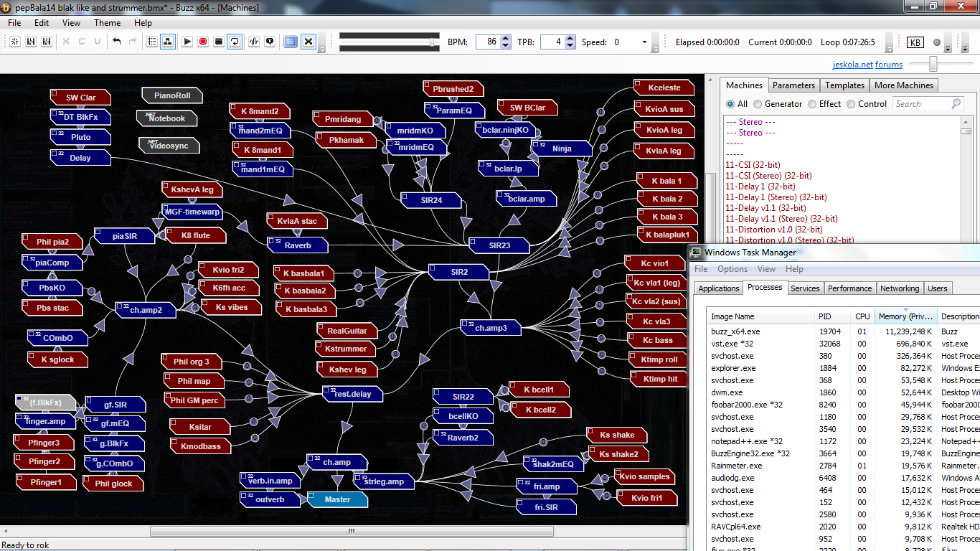Switch to the Templates tab
Viewport: 980px width, 551px height.
click(844, 85)
